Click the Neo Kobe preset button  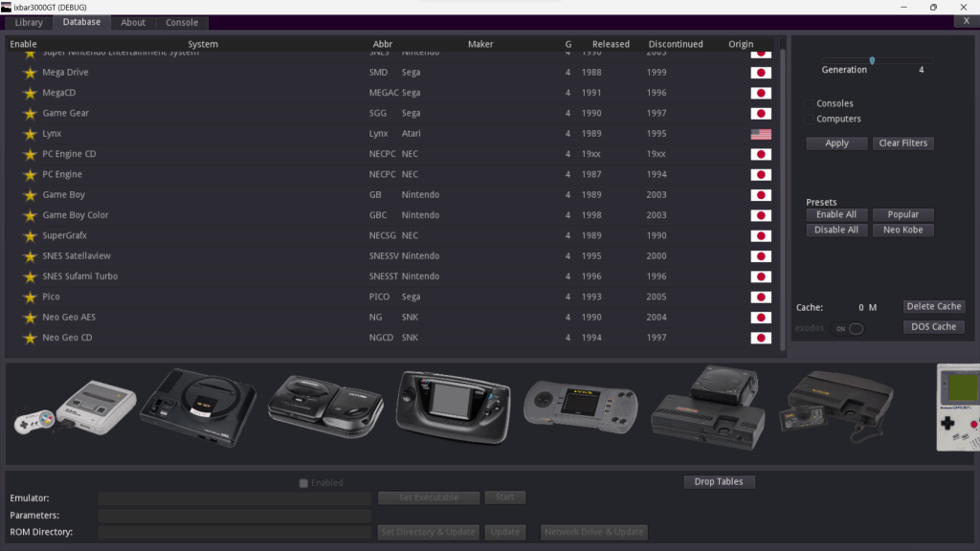coord(902,230)
